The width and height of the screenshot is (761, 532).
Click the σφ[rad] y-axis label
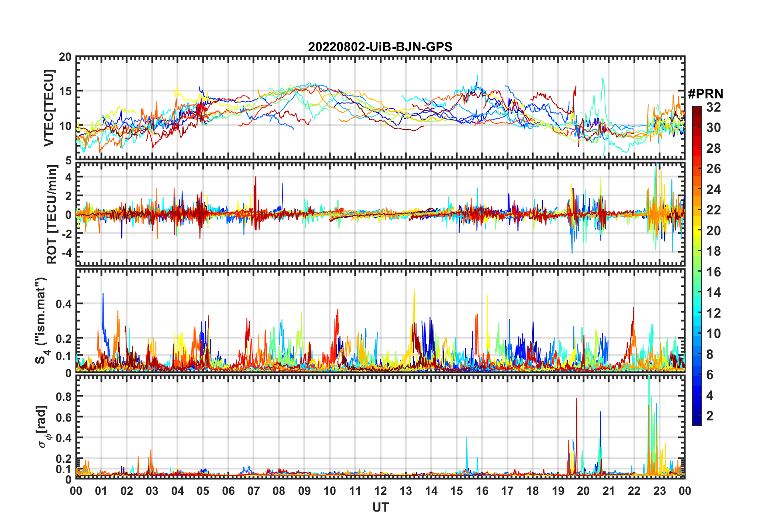(x=45, y=426)
